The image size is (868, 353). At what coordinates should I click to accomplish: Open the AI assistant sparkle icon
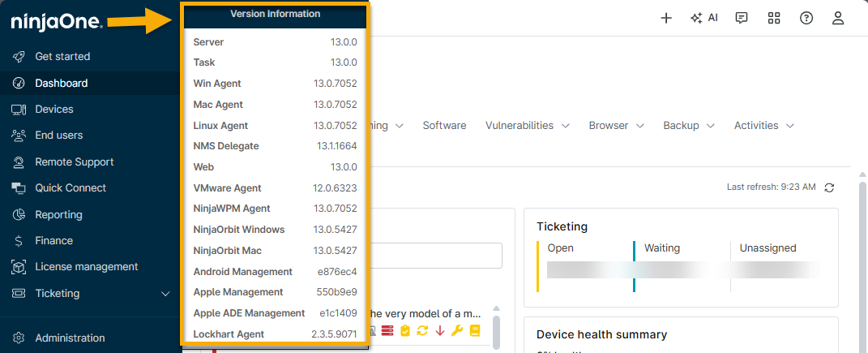coord(704,18)
